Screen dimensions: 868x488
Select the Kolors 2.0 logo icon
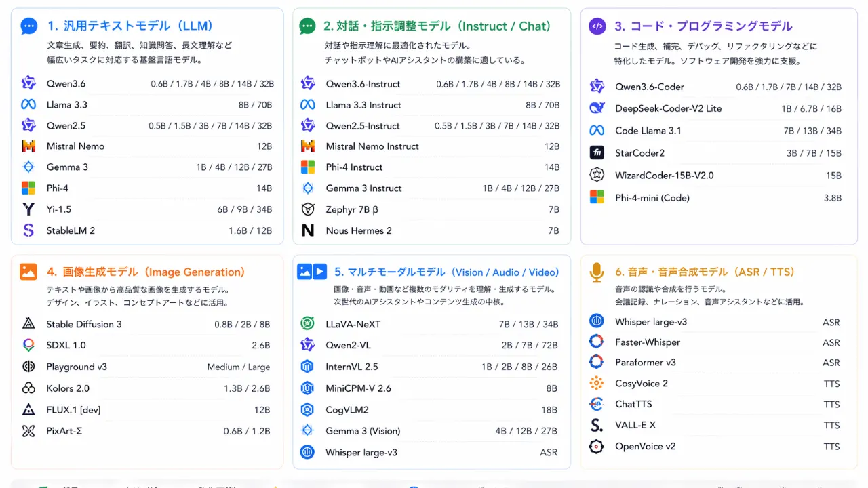click(x=28, y=388)
